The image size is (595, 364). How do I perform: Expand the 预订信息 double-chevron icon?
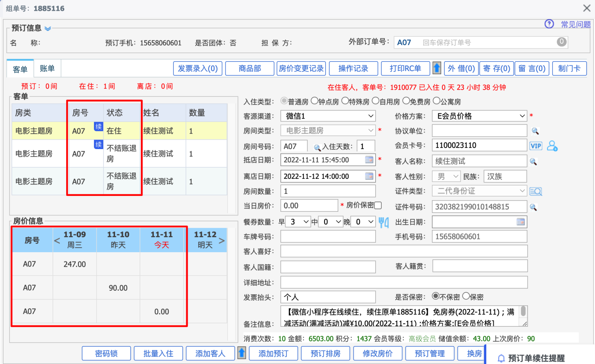coord(48,29)
